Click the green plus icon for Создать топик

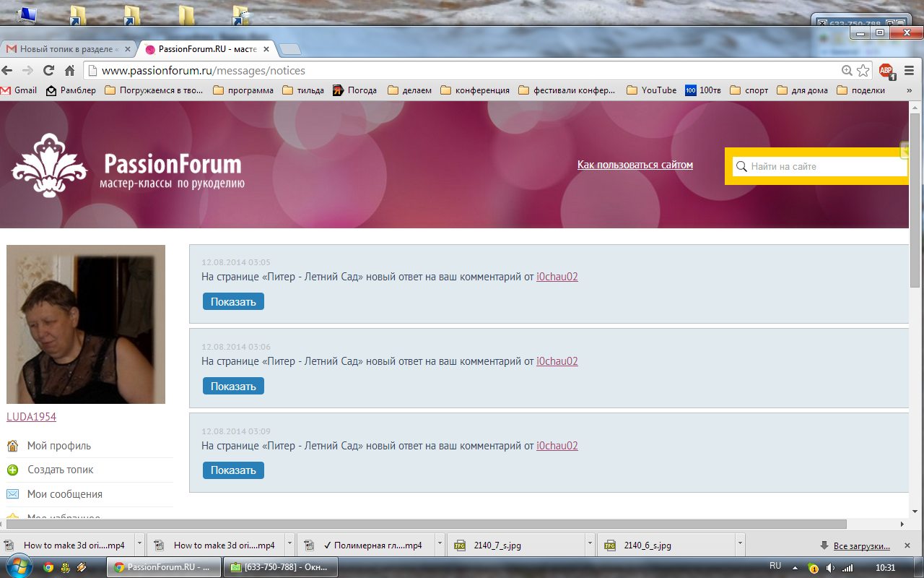coord(12,470)
